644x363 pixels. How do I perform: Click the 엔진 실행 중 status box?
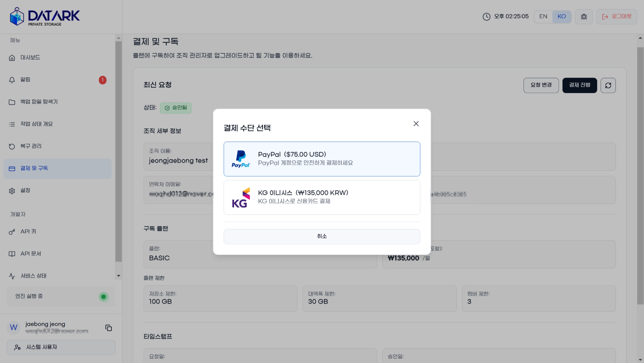61,297
